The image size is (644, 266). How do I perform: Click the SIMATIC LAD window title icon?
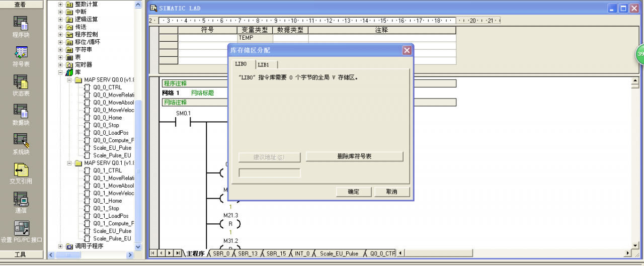(153, 8)
